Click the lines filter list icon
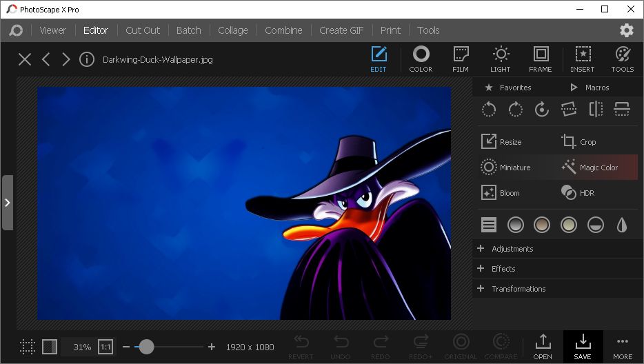 tap(489, 225)
